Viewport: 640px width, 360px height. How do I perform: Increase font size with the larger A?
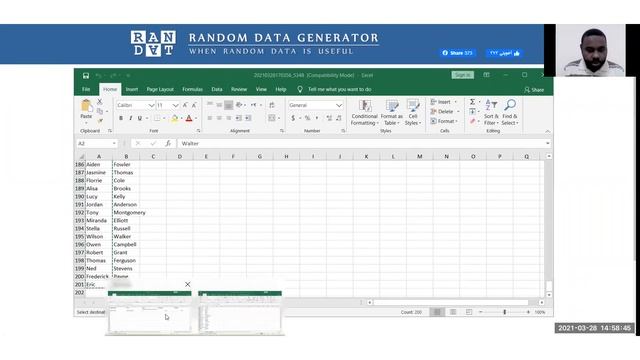tap(185, 105)
